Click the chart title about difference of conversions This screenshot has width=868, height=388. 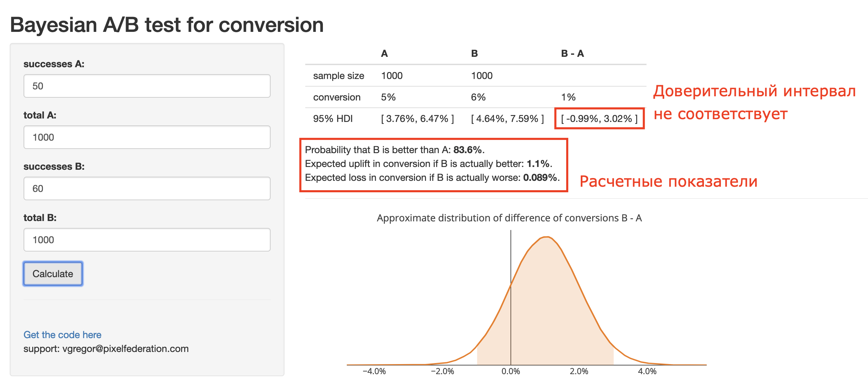pyautogui.click(x=509, y=218)
